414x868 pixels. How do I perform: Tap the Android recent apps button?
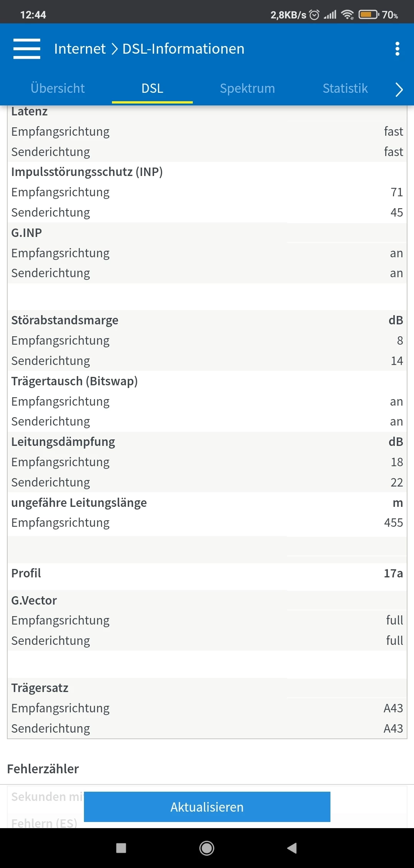click(121, 848)
